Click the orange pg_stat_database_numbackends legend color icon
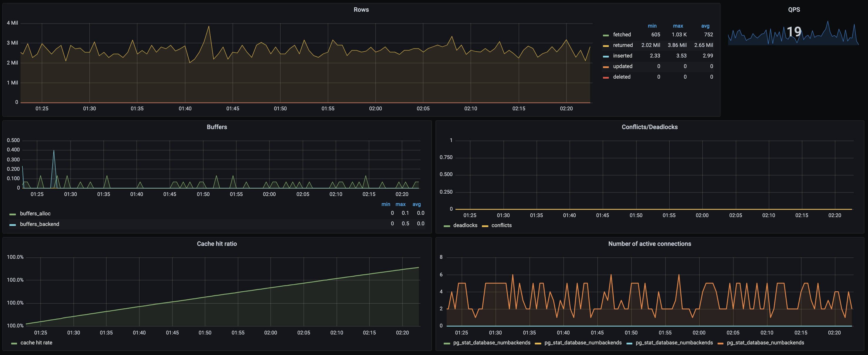 [x=720, y=344]
